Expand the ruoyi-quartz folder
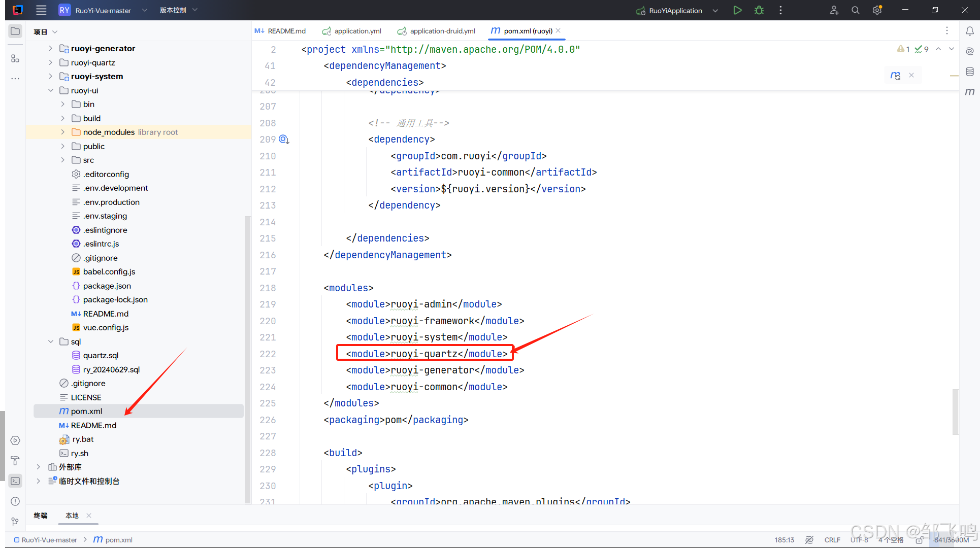The height and width of the screenshot is (548, 980). coord(50,62)
